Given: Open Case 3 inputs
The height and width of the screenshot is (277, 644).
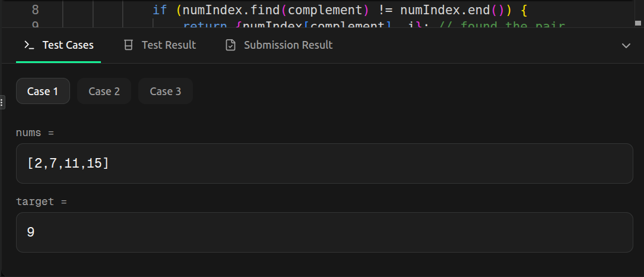Looking at the screenshot, I should [166, 91].
